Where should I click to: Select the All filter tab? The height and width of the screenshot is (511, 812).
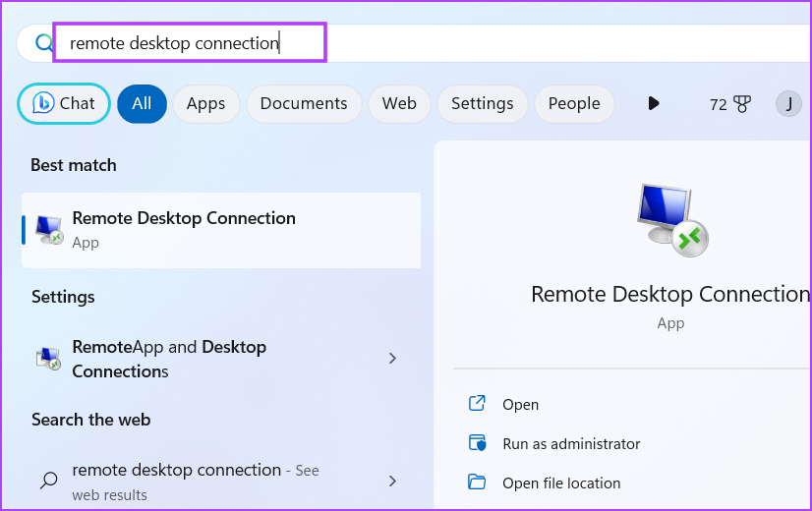click(x=142, y=103)
